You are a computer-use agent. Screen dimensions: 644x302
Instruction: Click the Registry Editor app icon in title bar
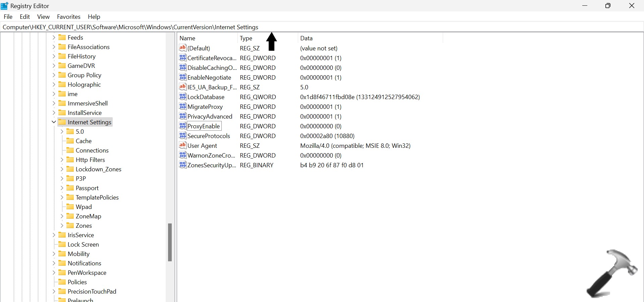click(5, 6)
